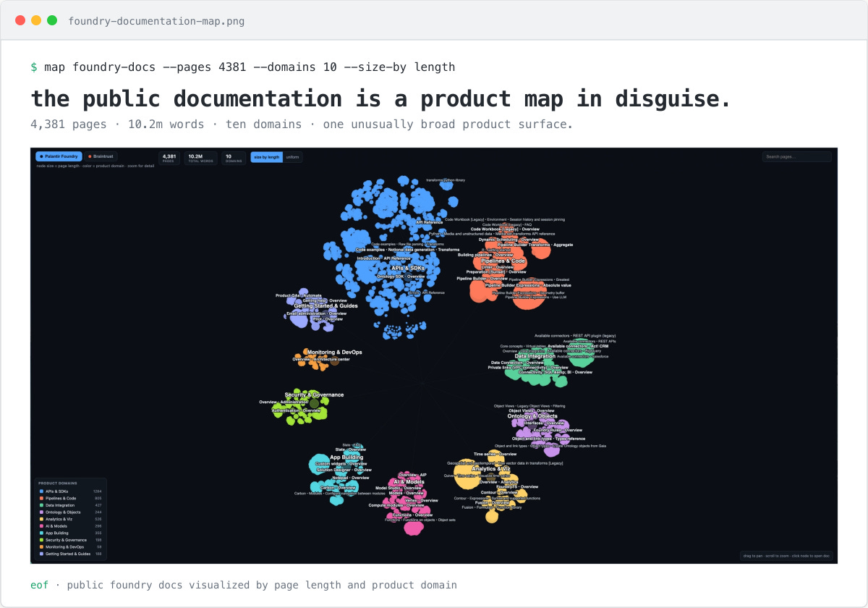This screenshot has width=868, height=608.
Task: Open 'Custom widgets · Overview' node
Action: point(341,464)
